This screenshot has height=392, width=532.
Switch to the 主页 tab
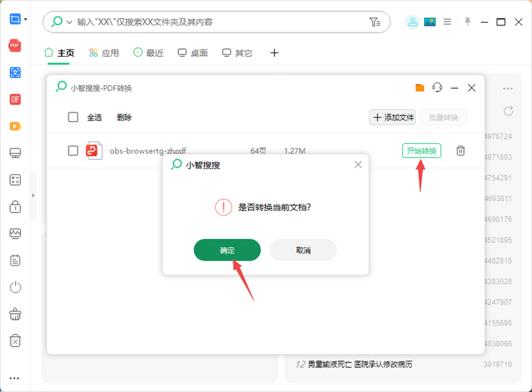coord(59,53)
